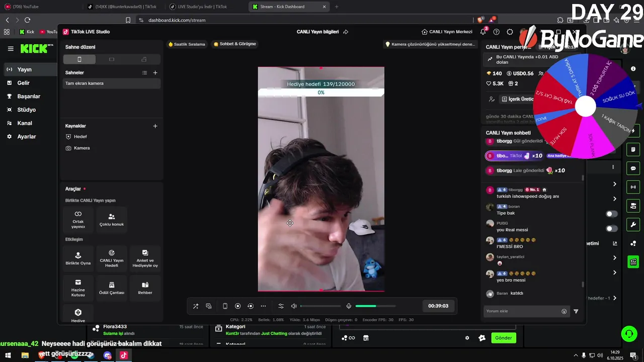Open the magic wand effects tool
Screen dimensions: 644x362
click(196, 306)
